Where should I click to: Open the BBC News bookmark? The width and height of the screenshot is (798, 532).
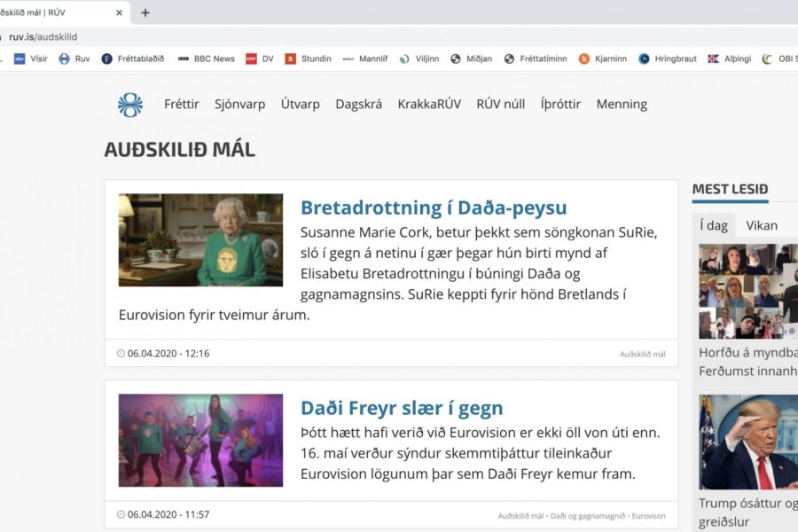[206, 59]
